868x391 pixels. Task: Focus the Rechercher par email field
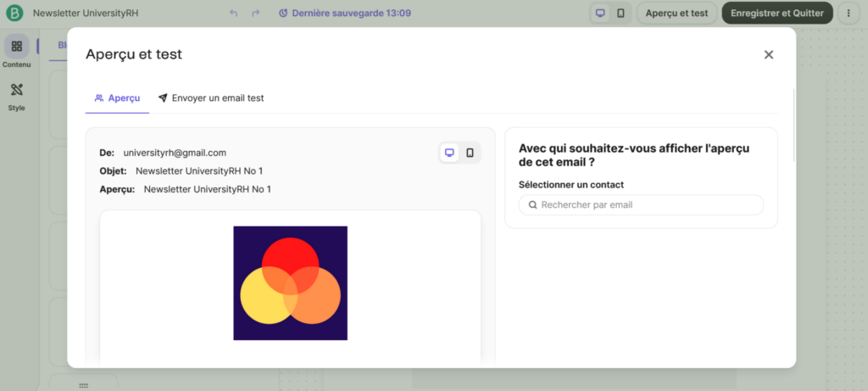(648, 204)
